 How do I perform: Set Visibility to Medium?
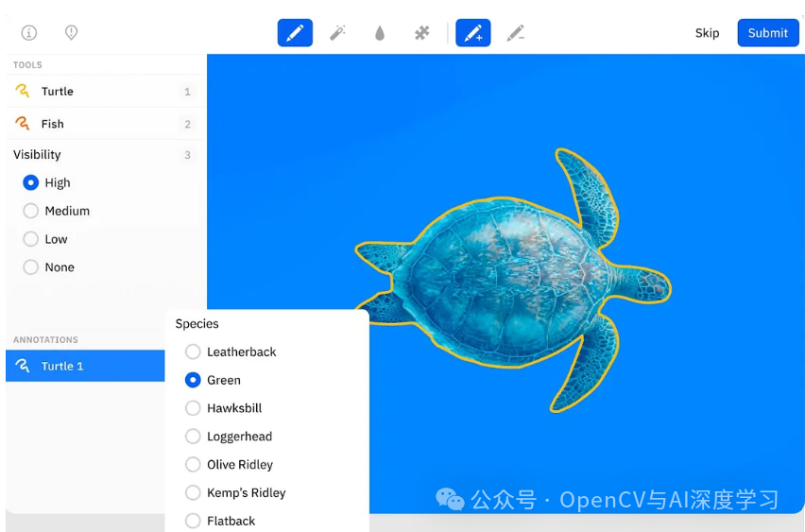pyautogui.click(x=31, y=211)
